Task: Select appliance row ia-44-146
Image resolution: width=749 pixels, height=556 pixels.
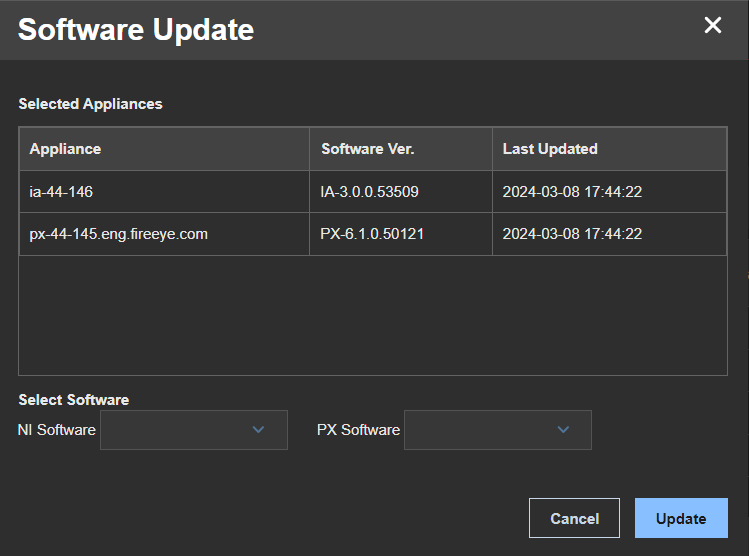Action: pyautogui.click(x=373, y=192)
